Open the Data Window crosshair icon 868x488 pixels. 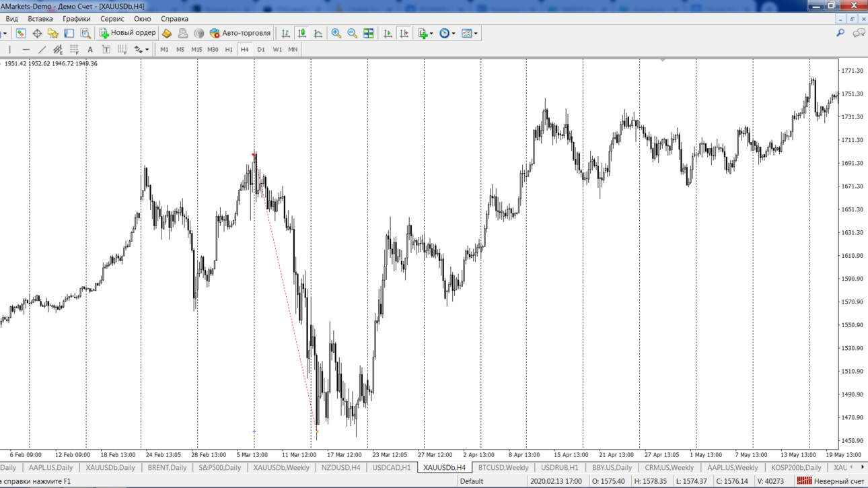tap(37, 33)
